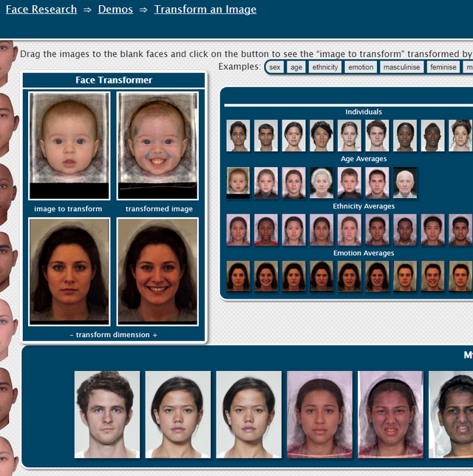Choose the first Ethnicity Averages face

pos(238,230)
